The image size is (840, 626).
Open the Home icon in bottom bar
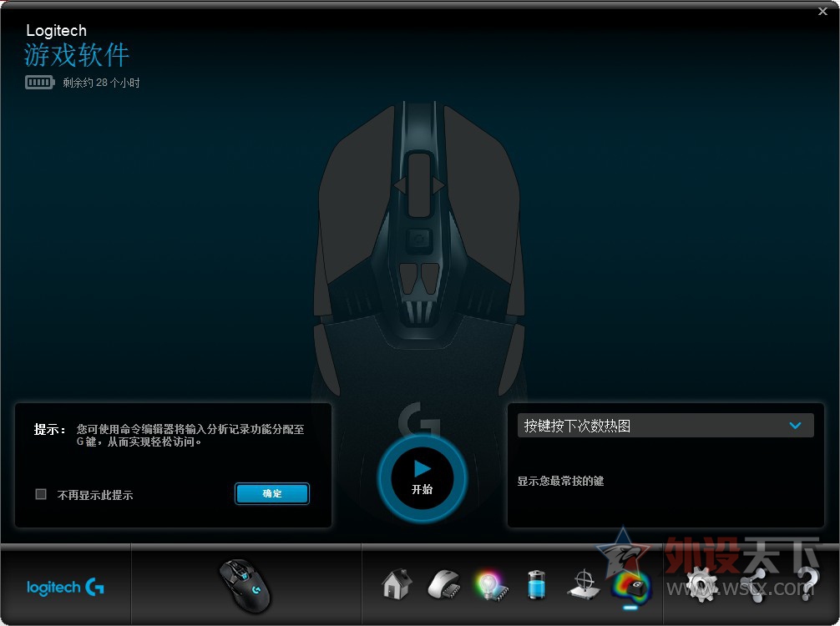click(397, 584)
